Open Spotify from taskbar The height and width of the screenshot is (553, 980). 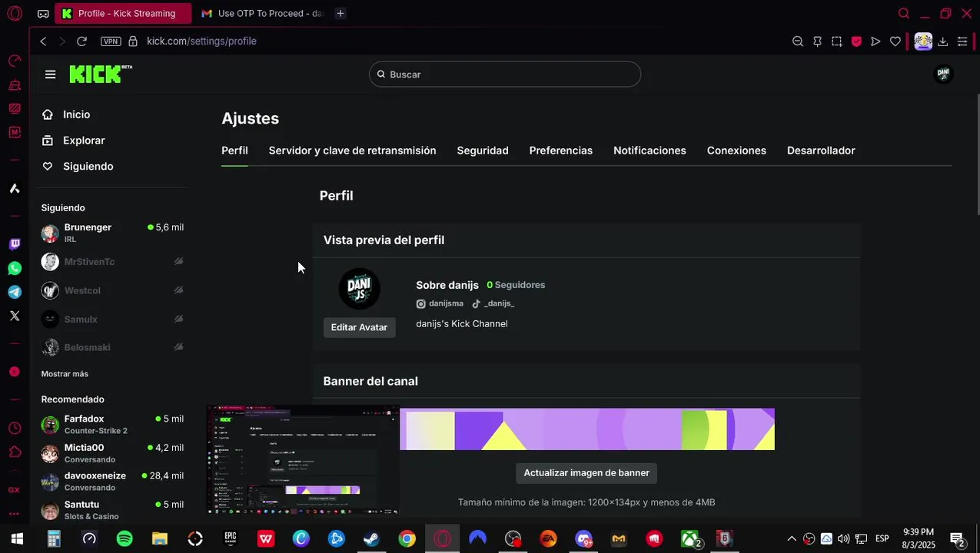point(125,538)
